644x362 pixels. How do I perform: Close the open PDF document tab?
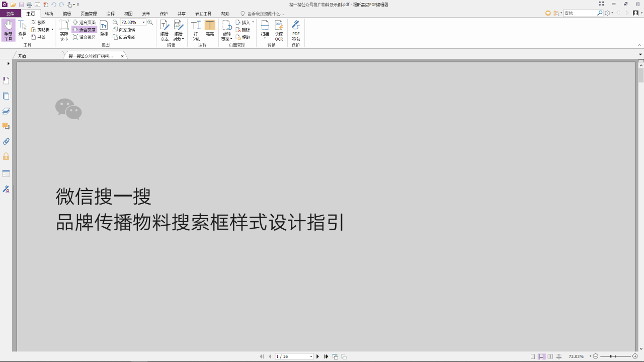click(122, 56)
